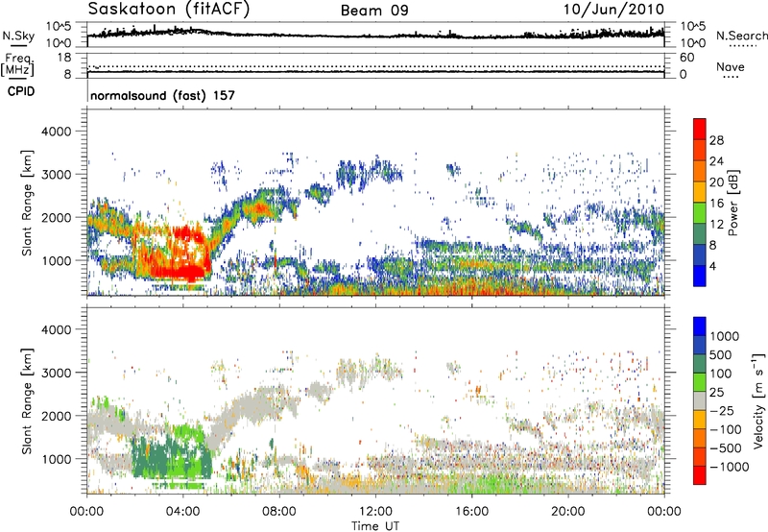This screenshot has width=768, height=532.
Task: Pick the orange Power segment between 20 and 24
Action: pyautogui.click(x=700, y=171)
